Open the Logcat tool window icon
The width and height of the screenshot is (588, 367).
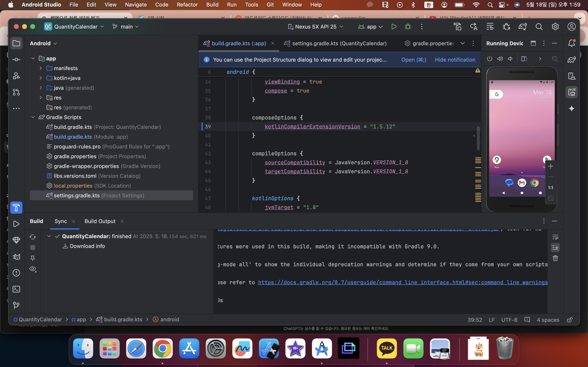[16, 256]
